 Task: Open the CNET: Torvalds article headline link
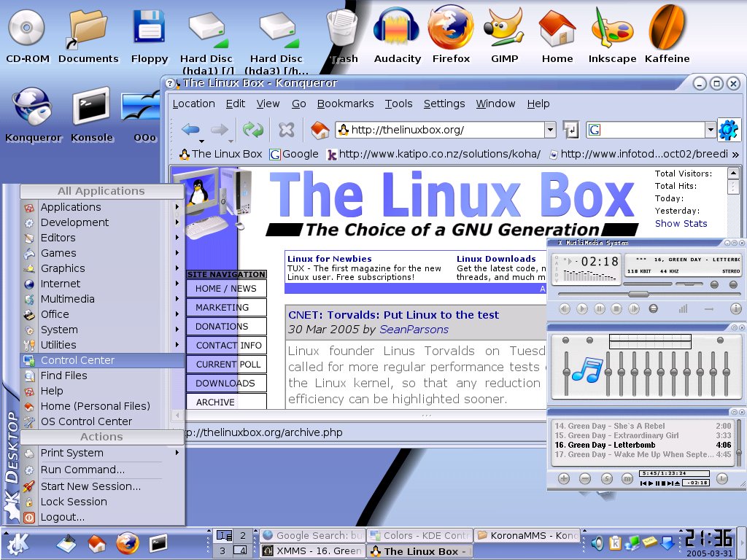pos(393,315)
